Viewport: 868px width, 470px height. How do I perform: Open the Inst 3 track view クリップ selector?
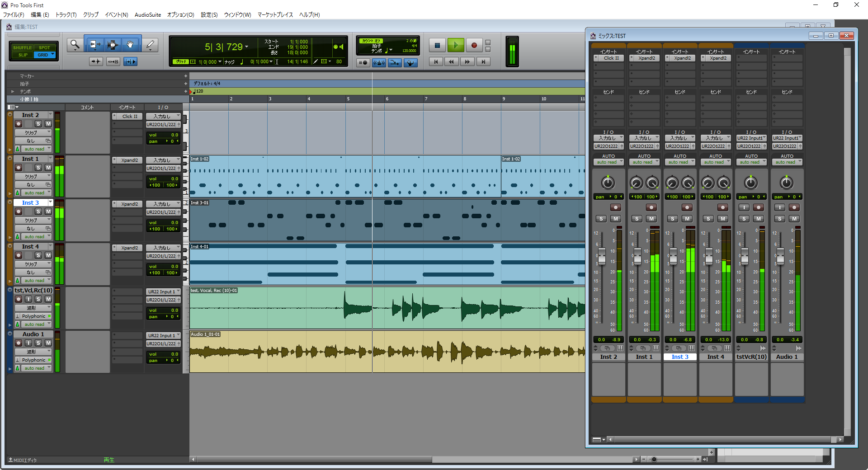coord(33,221)
